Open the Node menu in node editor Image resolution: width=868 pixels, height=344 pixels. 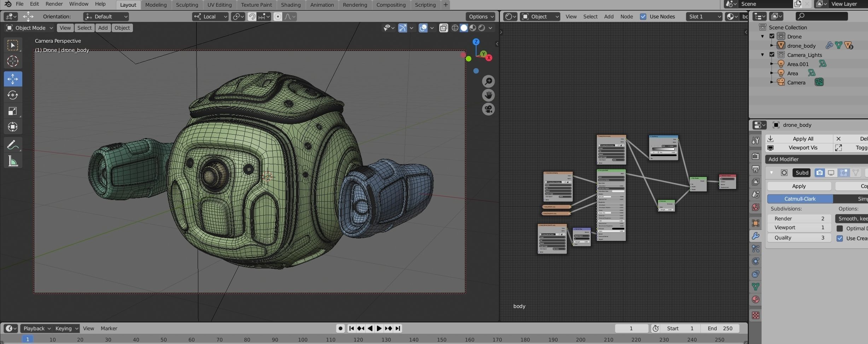(x=627, y=17)
